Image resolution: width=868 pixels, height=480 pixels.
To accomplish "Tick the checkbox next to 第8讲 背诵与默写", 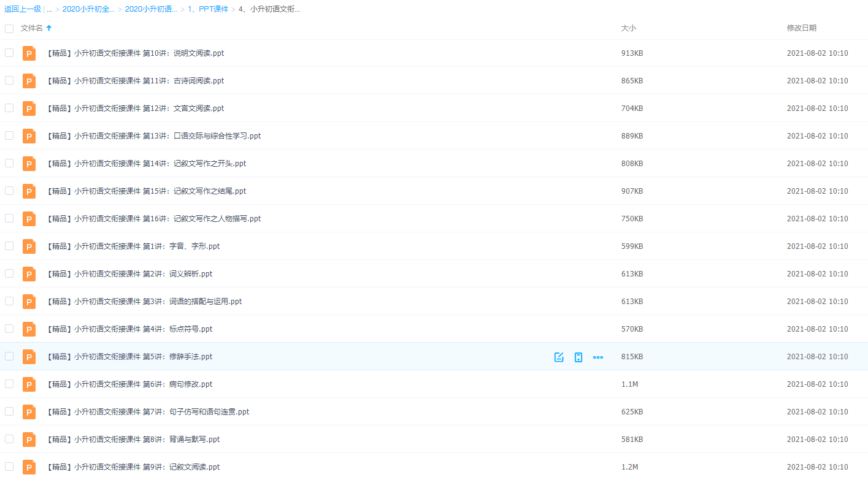I will (9, 439).
